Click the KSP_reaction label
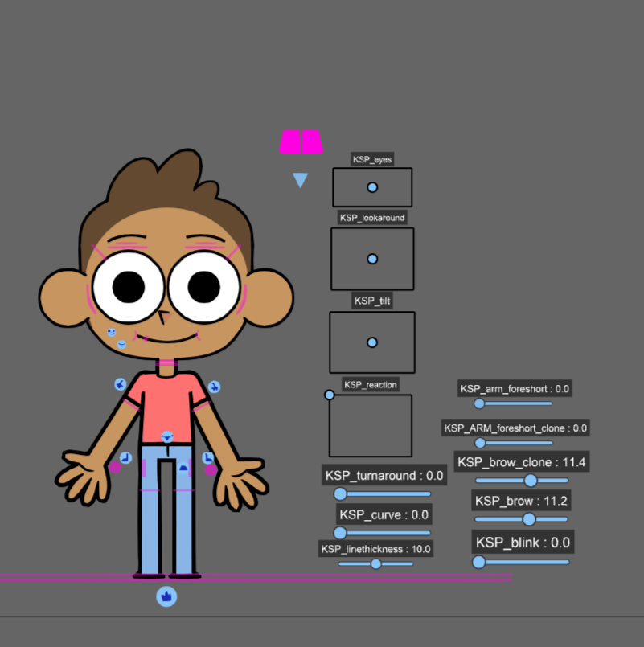Image resolution: width=644 pixels, height=647 pixels. [x=371, y=384]
